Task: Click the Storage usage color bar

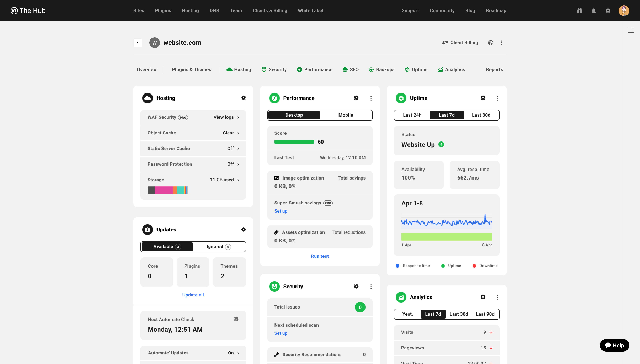Action: pyautogui.click(x=167, y=190)
